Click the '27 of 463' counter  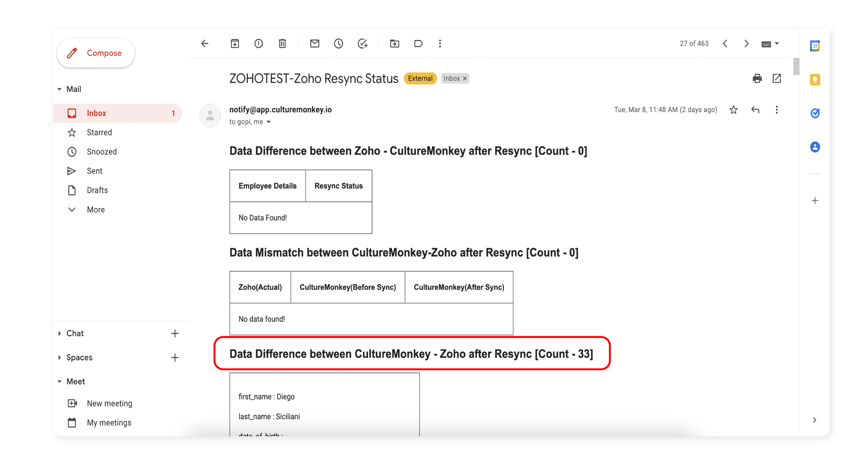[694, 43]
